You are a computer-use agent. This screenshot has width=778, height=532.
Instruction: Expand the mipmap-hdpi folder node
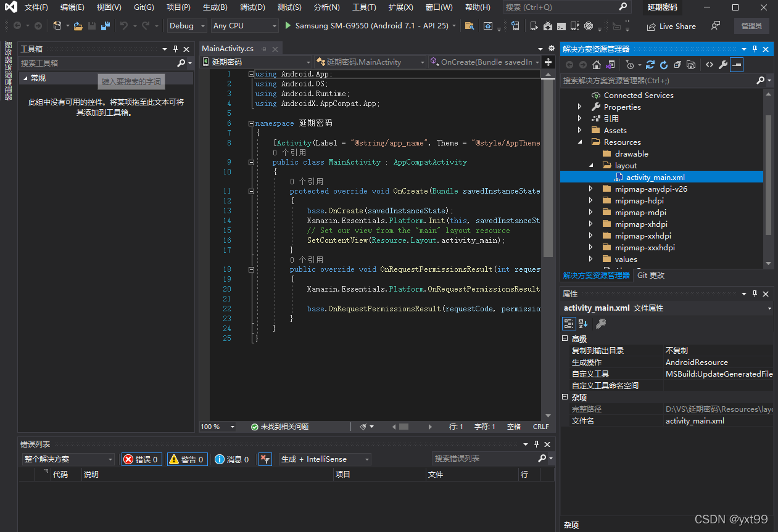coord(590,201)
